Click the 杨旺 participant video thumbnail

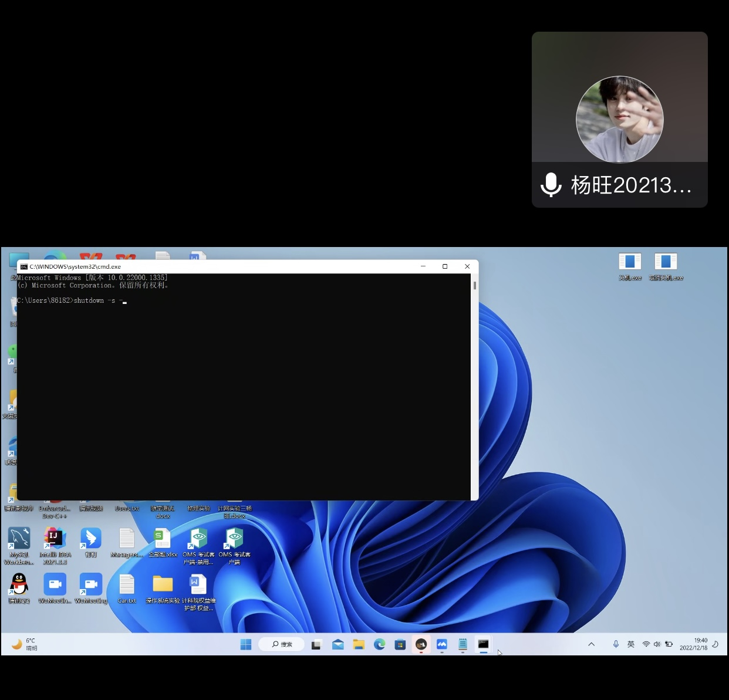[619, 119]
